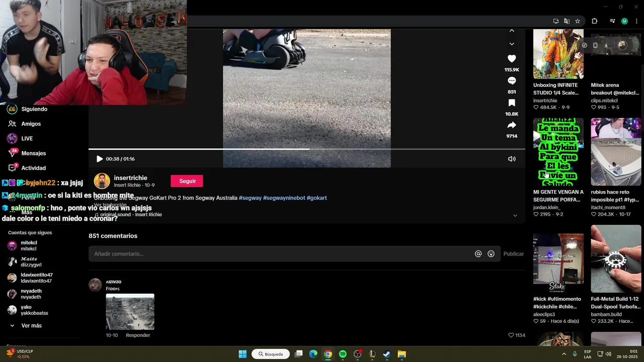Open Microsoft Edge from taskbar
The height and width of the screenshot is (362, 644).
313,354
